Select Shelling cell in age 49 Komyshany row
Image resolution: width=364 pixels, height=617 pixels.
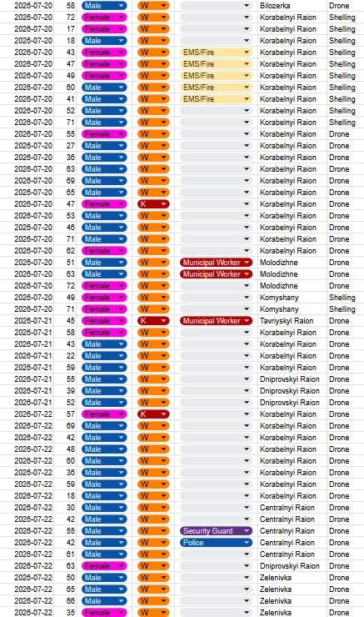(x=345, y=298)
